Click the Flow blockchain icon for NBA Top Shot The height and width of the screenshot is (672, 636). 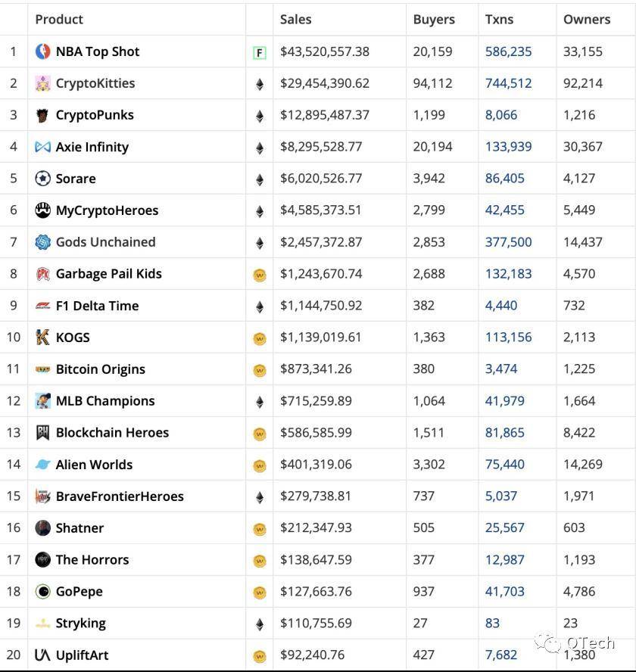click(260, 52)
